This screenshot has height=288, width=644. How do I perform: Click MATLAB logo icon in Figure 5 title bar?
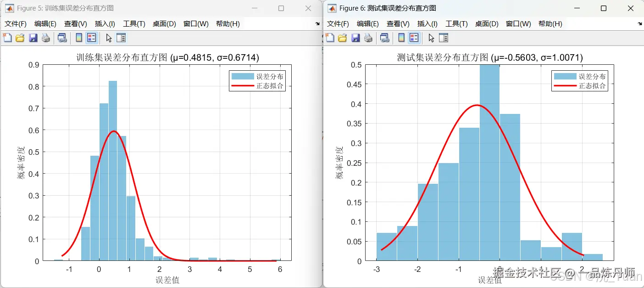tap(9, 8)
